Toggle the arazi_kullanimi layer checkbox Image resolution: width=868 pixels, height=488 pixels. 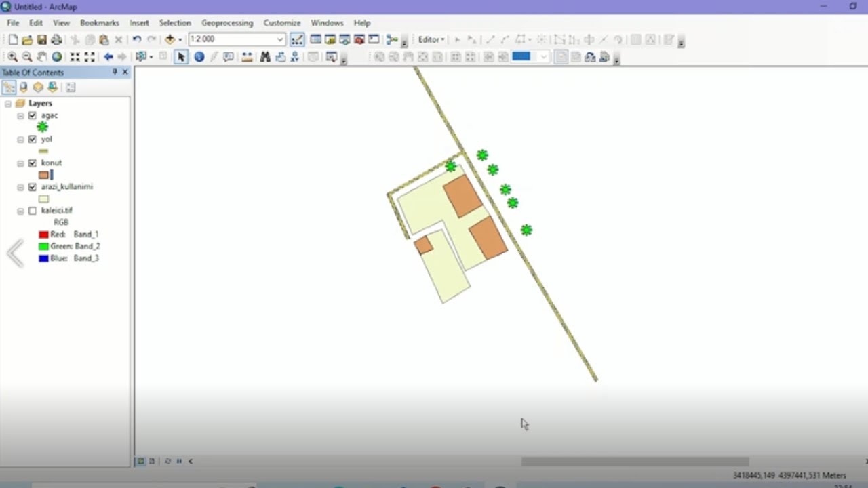32,186
